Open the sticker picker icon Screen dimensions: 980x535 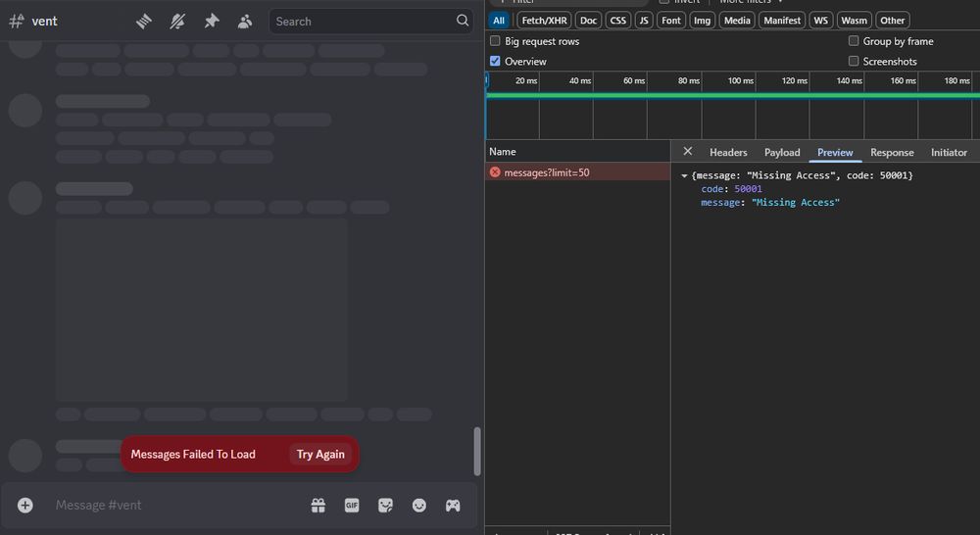[x=385, y=505]
